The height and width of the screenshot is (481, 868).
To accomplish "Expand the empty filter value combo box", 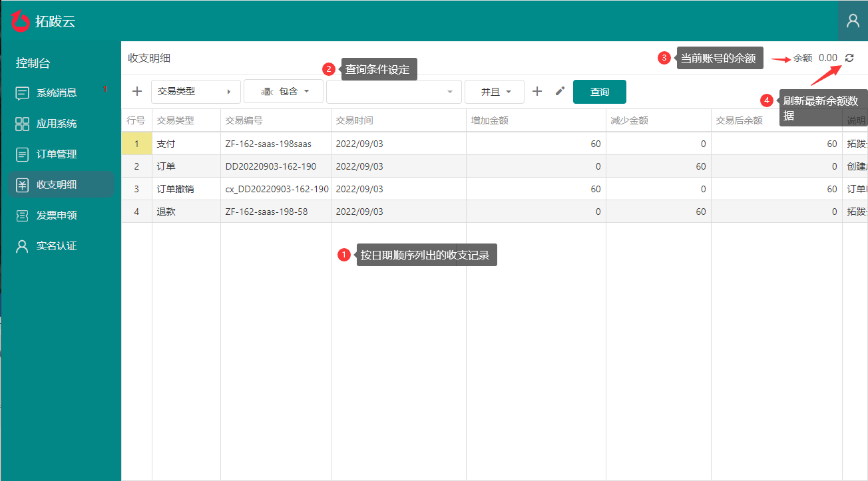I will [393, 91].
